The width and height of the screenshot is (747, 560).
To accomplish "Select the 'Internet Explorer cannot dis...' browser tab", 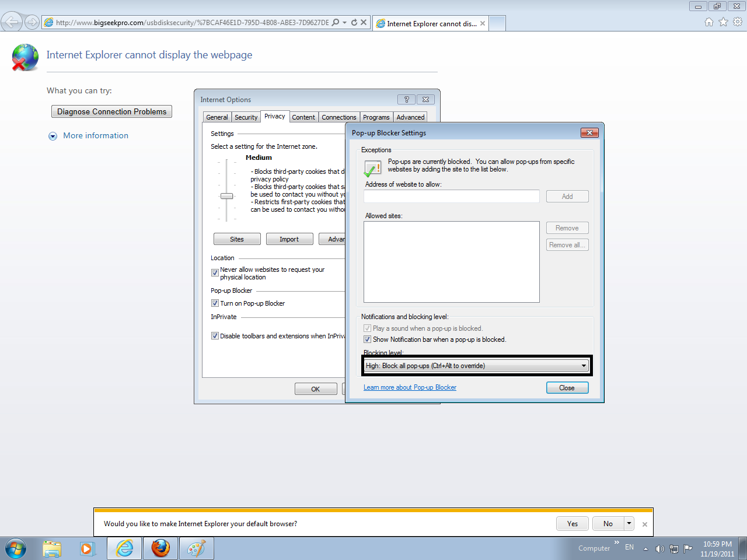I will (x=431, y=23).
